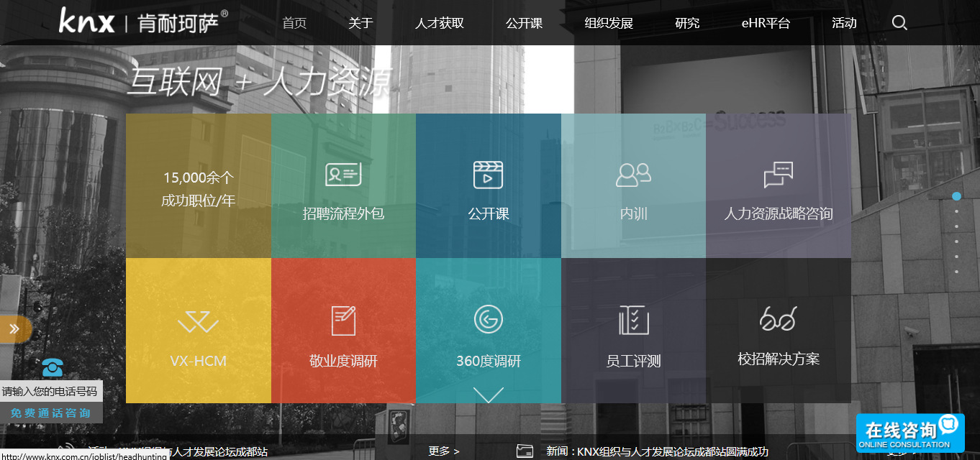Click the down chevron below 360度调研
Viewport: 980px width, 460px height.
(x=488, y=395)
